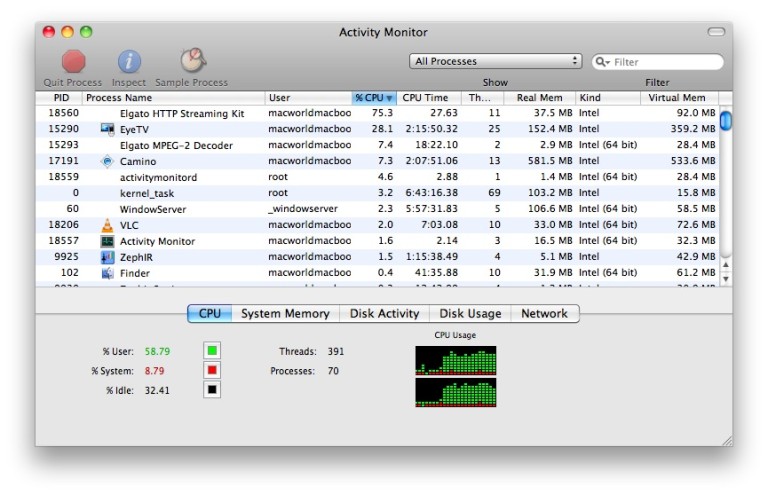Switch to the Disk Usage tab
This screenshot has height=495, width=768.
pyautogui.click(x=470, y=313)
